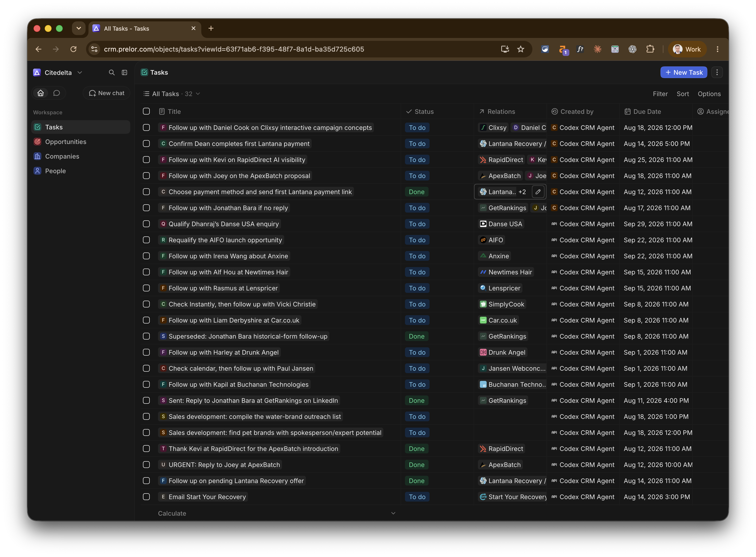Click the browser address bar URL
The image size is (756, 557).
234,49
